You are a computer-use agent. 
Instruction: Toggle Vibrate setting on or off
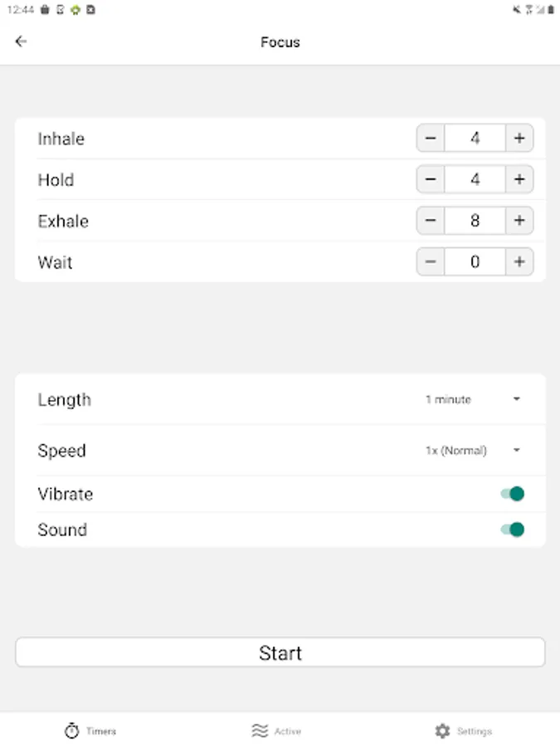(x=514, y=493)
